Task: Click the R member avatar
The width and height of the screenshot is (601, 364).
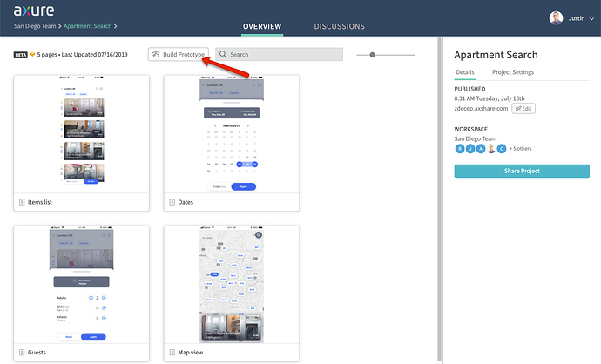Action: pos(460,149)
